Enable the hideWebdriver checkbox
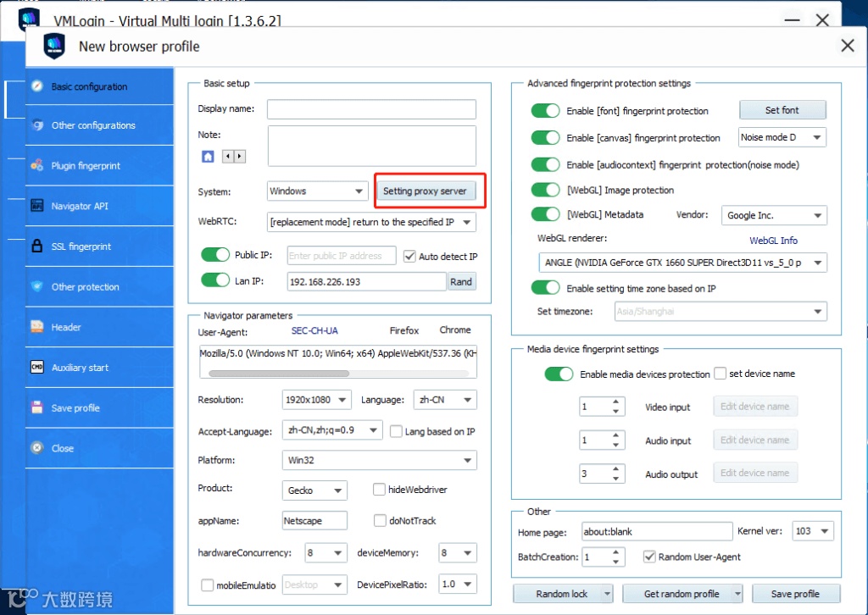The height and width of the screenshot is (615, 868). (x=379, y=490)
